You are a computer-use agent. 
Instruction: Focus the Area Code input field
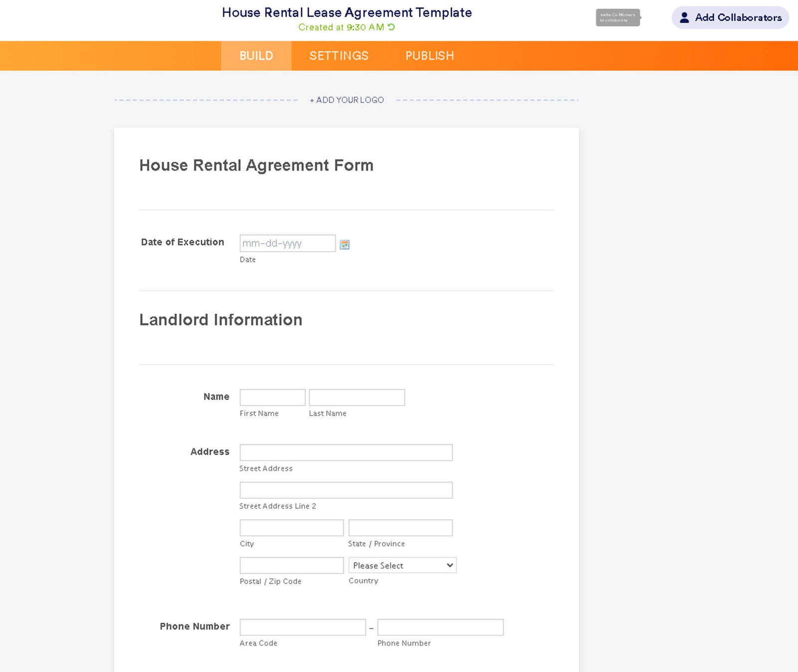pos(303,627)
